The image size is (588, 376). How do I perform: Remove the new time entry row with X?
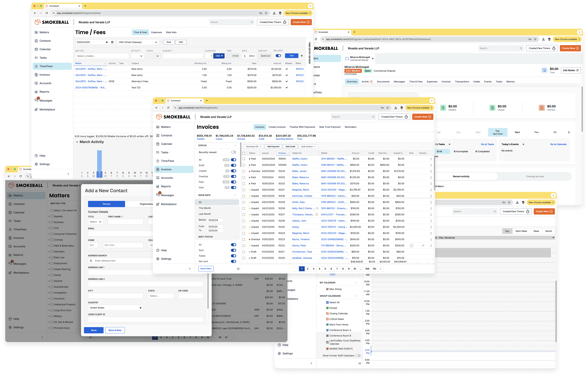click(302, 56)
